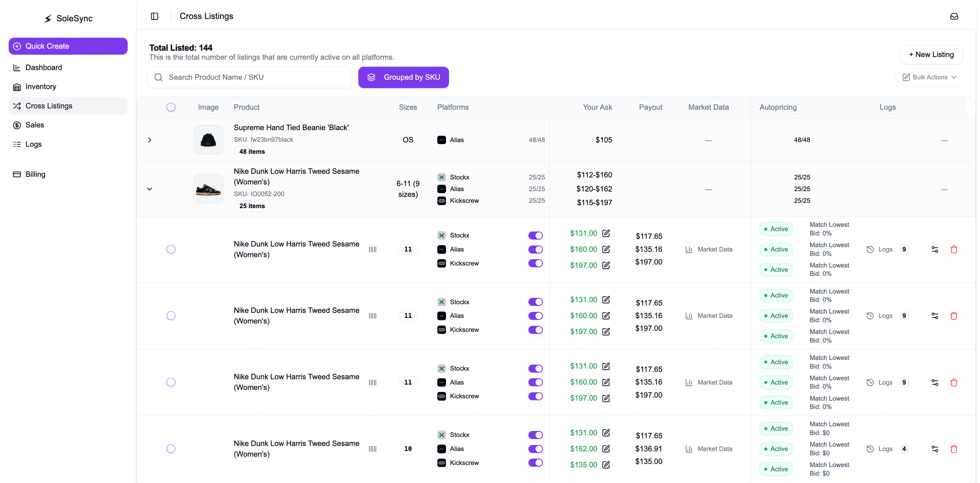Open the beanie product thumbnail
980x483 pixels.
click(208, 140)
